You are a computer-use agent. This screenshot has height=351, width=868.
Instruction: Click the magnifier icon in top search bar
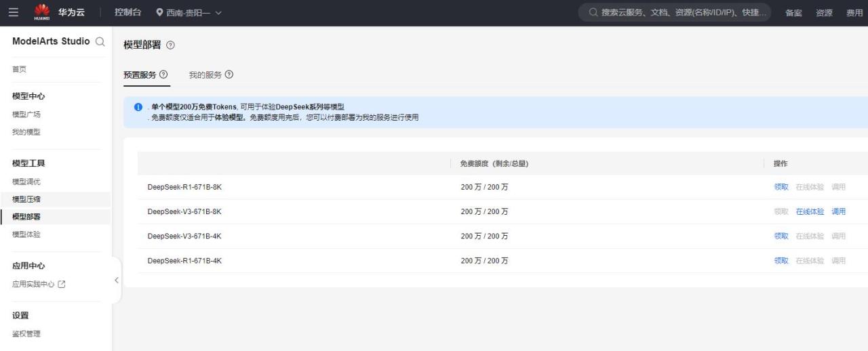(593, 13)
